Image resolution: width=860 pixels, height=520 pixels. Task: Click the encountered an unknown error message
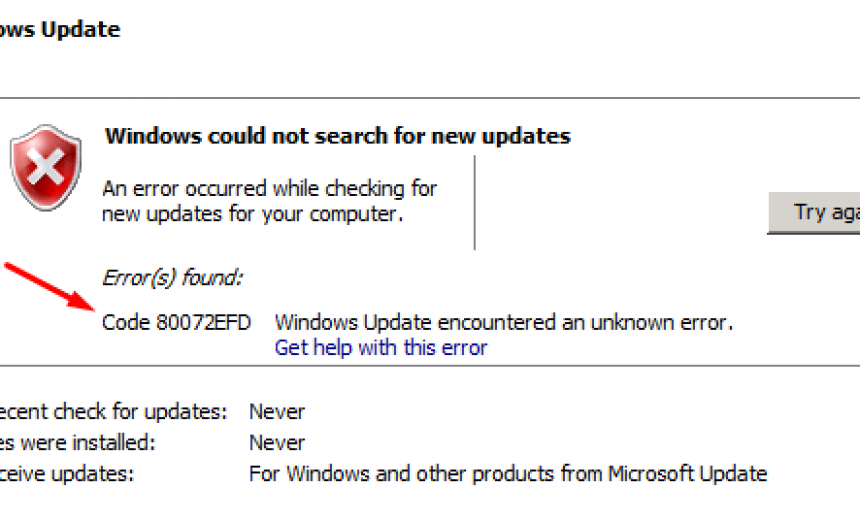[x=503, y=323]
